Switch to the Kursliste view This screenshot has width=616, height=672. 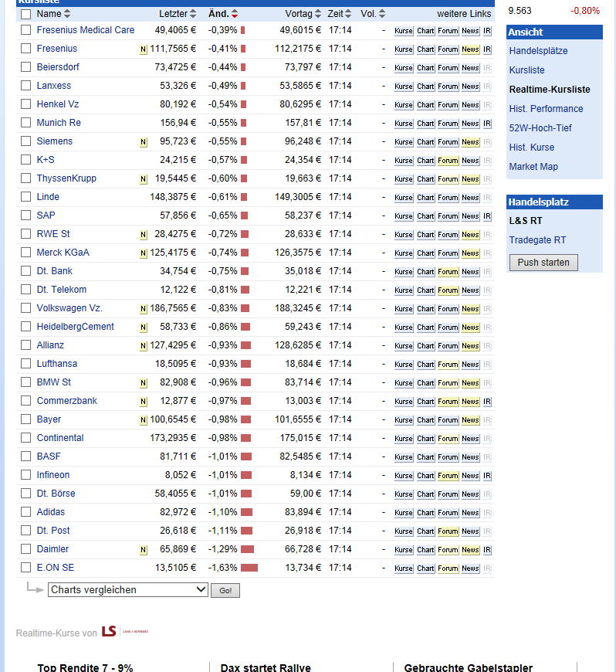coord(526,70)
